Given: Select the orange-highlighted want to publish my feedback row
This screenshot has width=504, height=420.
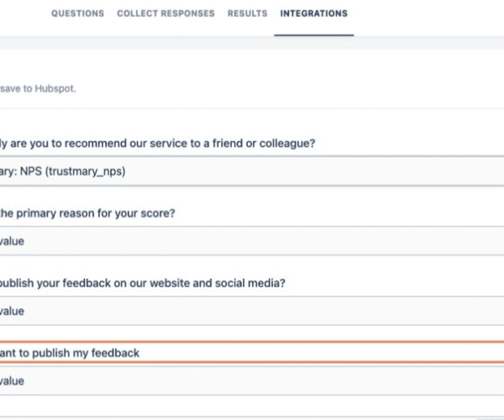Looking at the screenshot, I should [252, 353].
